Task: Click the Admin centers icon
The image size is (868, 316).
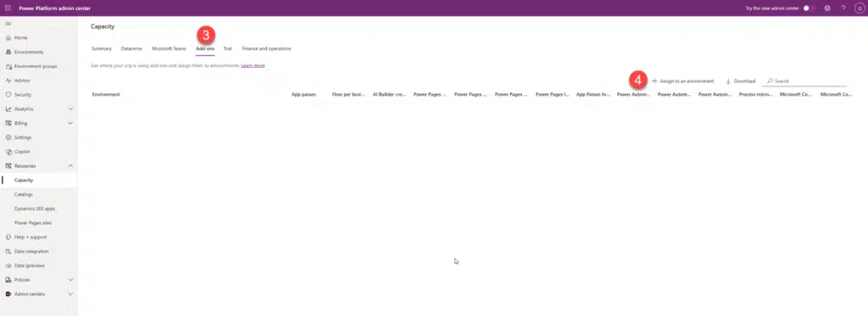Action: [x=8, y=294]
